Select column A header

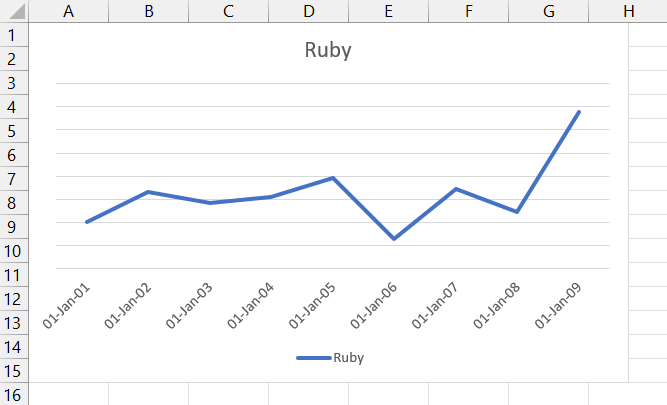(x=68, y=11)
